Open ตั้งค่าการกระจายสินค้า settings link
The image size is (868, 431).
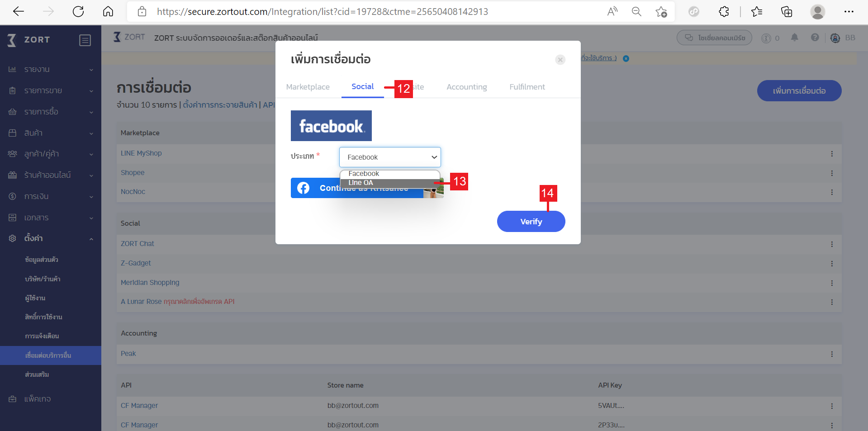[220, 105]
